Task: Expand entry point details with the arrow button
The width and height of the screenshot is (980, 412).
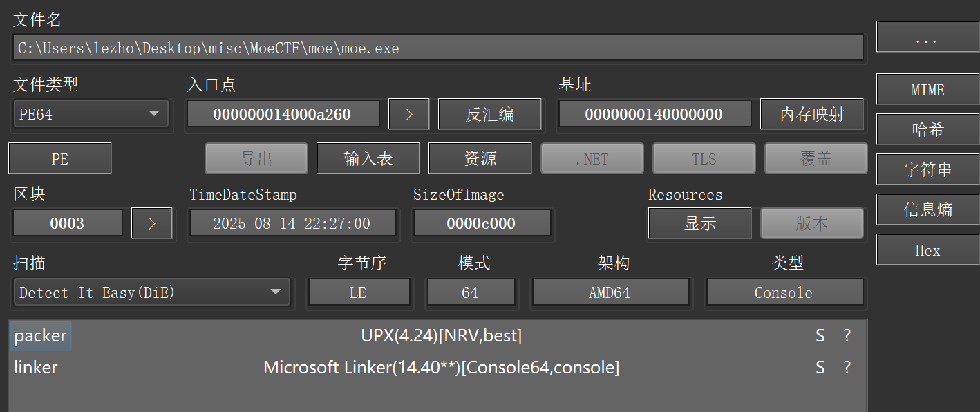Action: 408,113
